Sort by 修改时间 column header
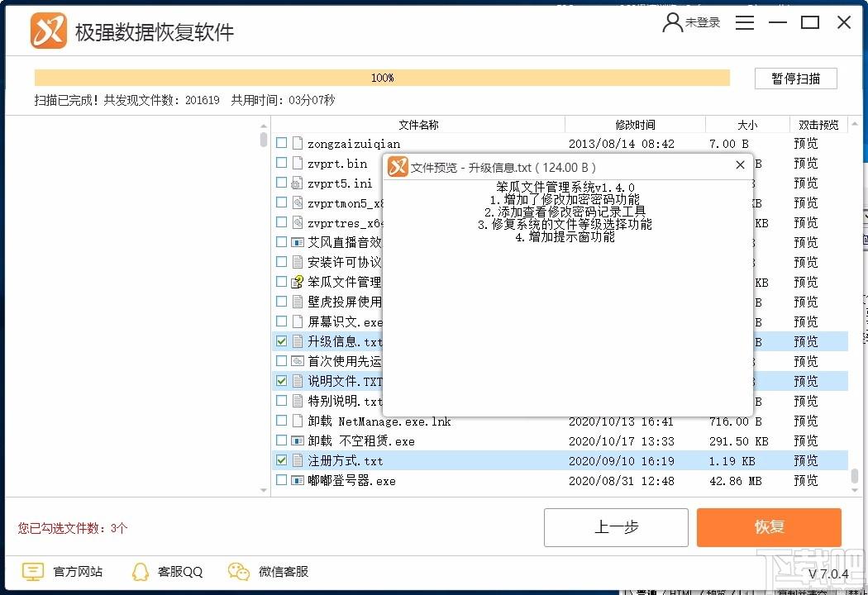The width and height of the screenshot is (868, 595). (x=635, y=125)
